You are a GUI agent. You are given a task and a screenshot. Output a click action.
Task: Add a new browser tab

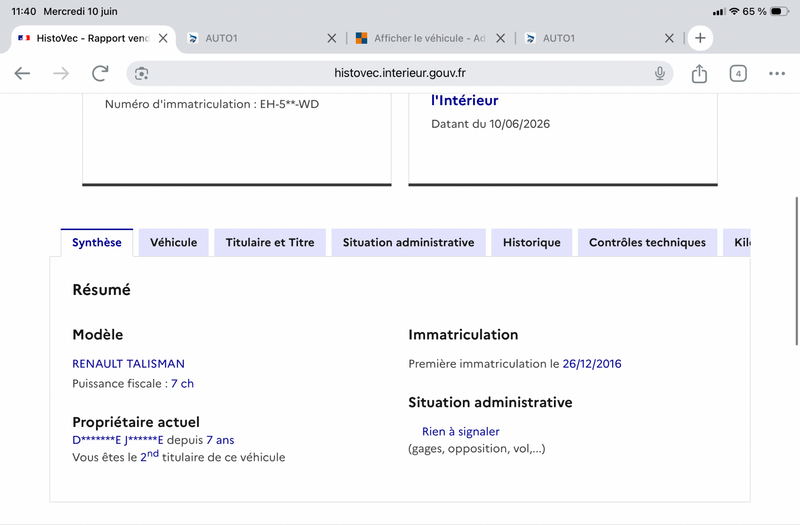pos(700,38)
